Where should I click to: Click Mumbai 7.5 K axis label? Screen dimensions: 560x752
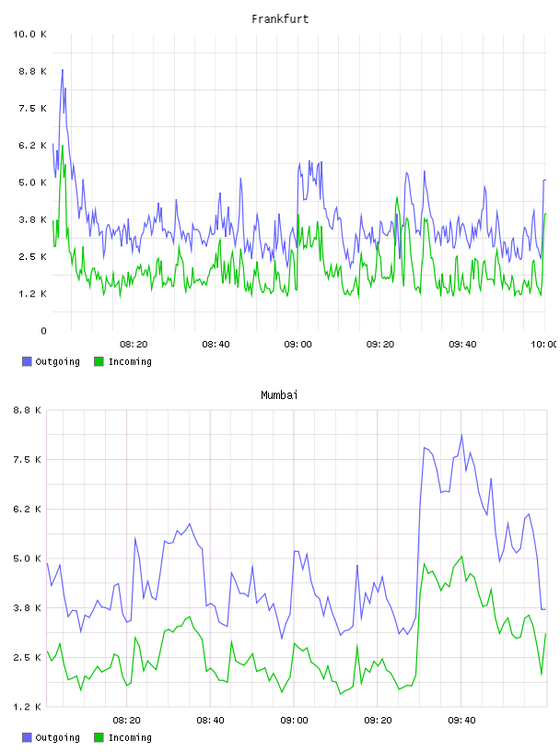coord(27,460)
